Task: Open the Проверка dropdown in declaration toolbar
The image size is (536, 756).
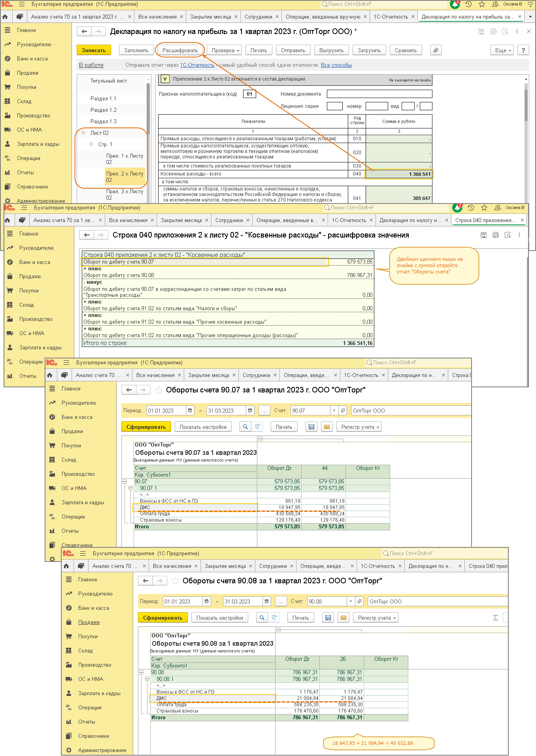Action: tap(225, 50)
